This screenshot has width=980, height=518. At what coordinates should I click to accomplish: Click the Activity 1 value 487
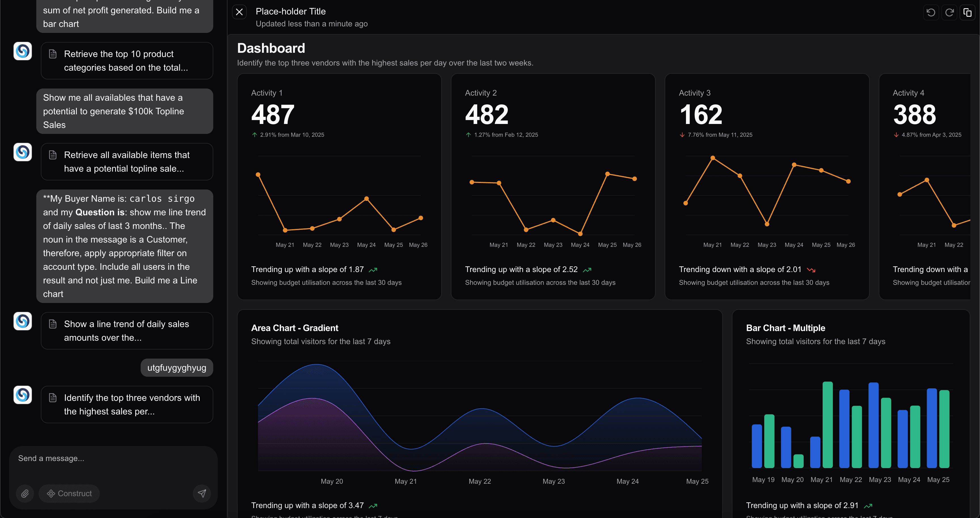tap(273, 115)
